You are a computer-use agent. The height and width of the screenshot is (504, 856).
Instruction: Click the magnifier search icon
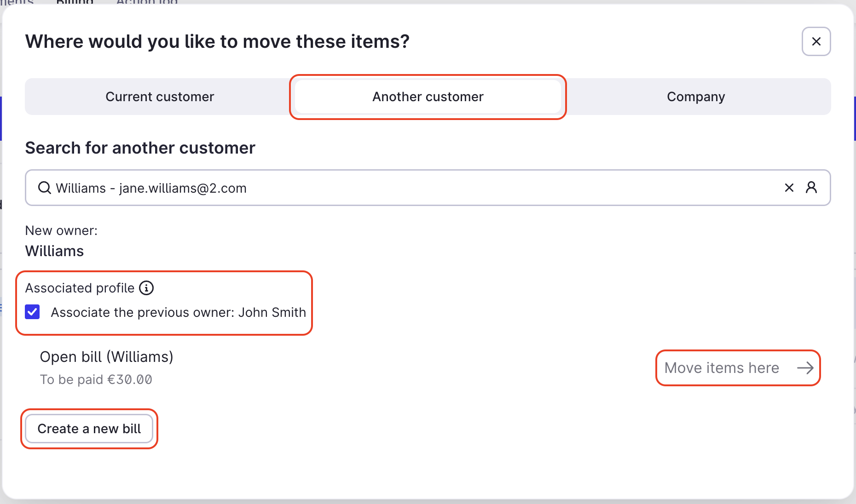[x=45, y=188]
